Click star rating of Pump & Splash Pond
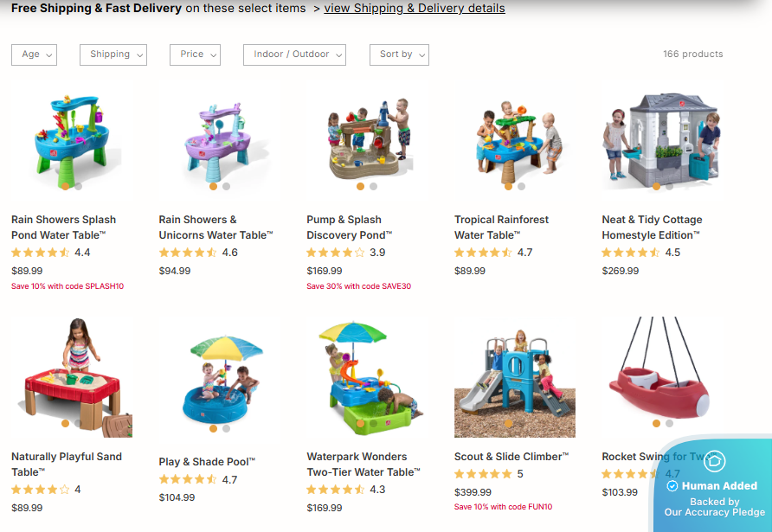772x532 pixels. (335, 253)
